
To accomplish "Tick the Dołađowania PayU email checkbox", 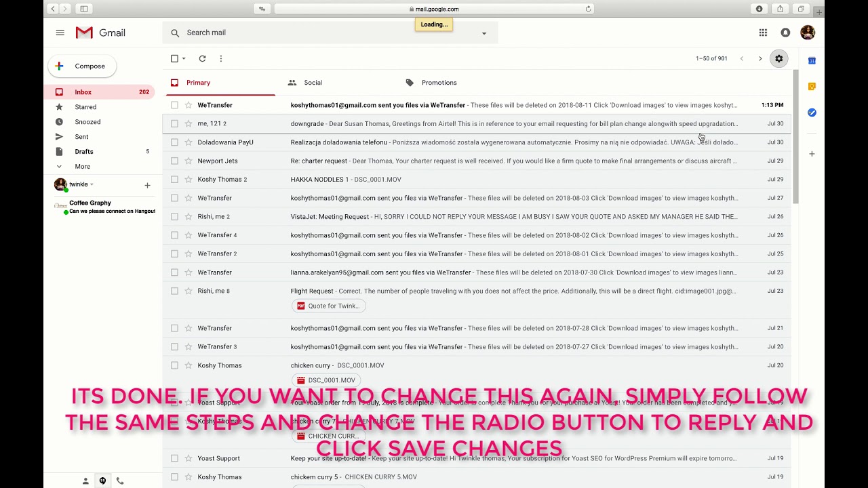I will tap(174, 142).
